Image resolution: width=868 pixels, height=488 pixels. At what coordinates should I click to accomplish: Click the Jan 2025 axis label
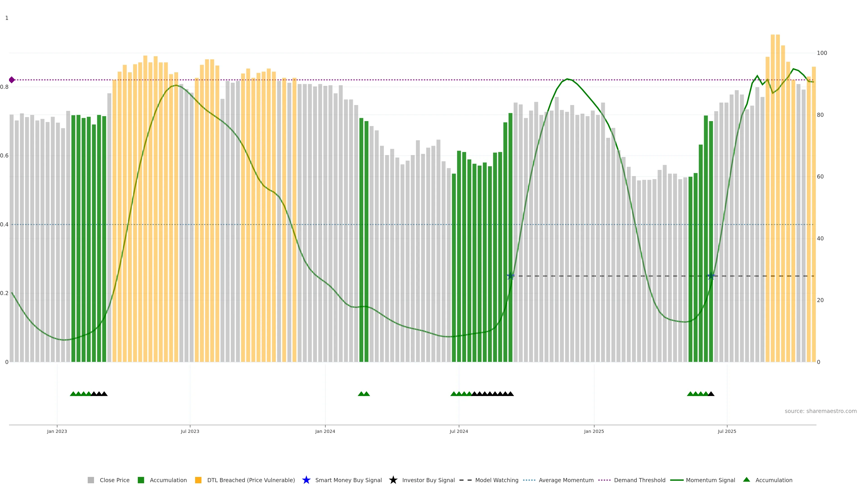(x=594, y=431)
